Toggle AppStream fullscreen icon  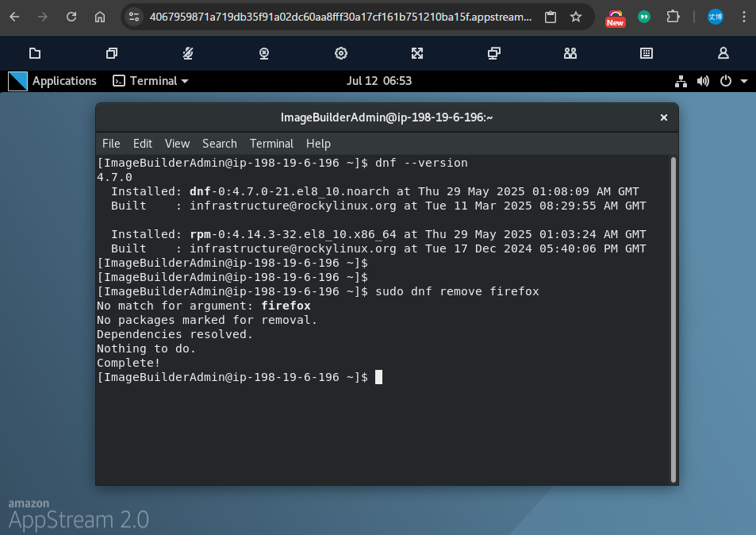417,53
